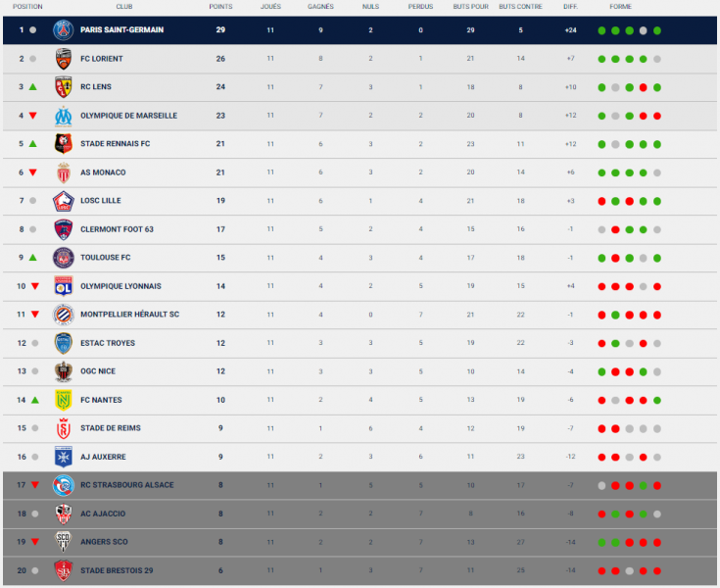Click the AS Monaco club crest
The height and width of the screenshot is (588, 720).
tap(64, 172)
